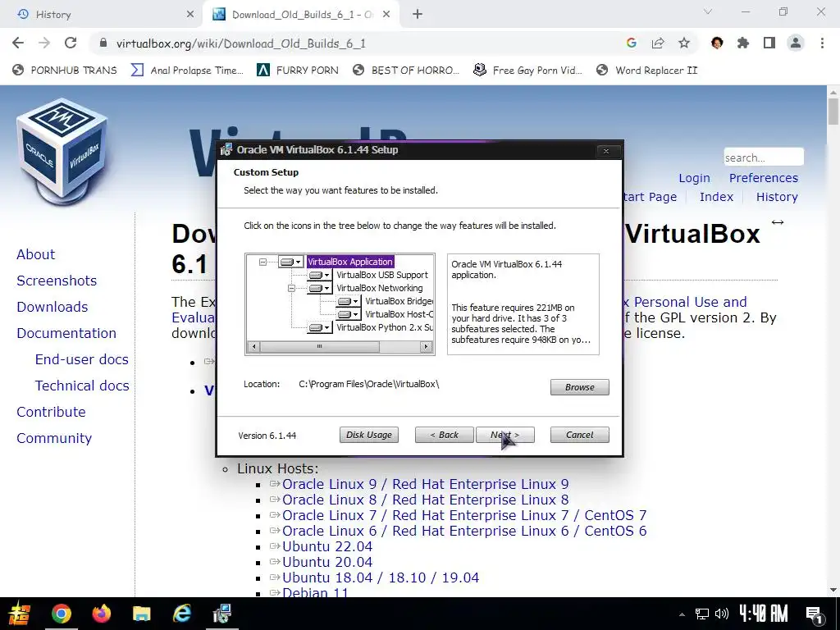Click the Browse button for install location
Viewport: 840px width, 630px height.
580,387
